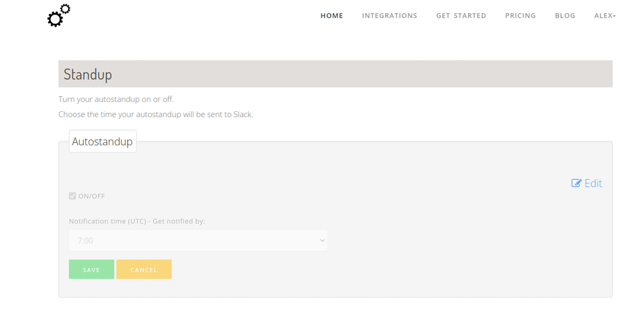The width and height of the screenshot is (644, 322).
Task: Click the Standup heading bar
Action: click(335, 74)
